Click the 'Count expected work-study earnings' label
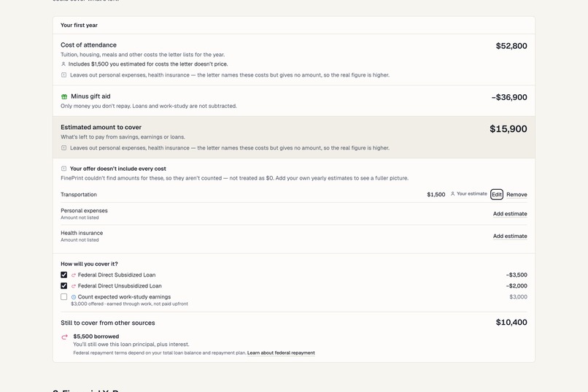588x392 pixels. pos(124,296)
